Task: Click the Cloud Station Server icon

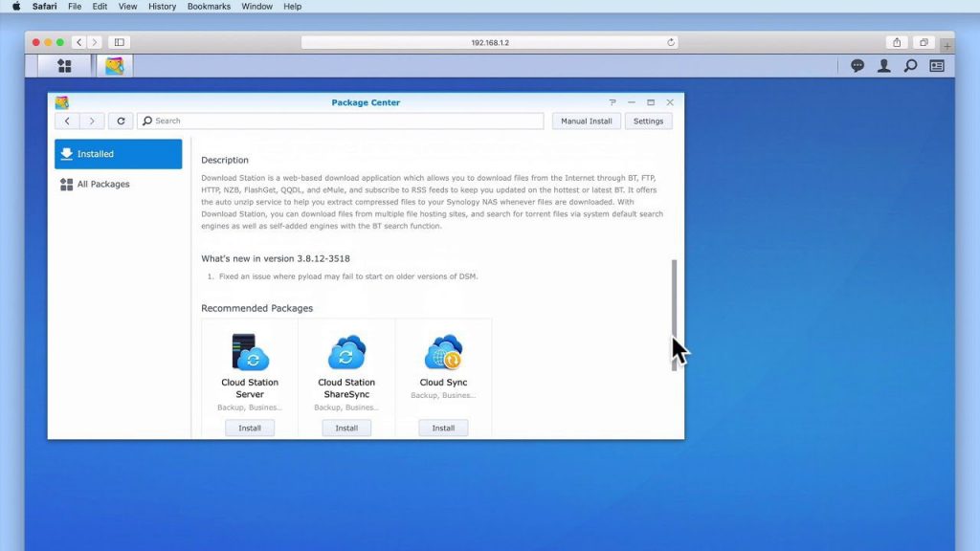Action: tap(250, 352)
